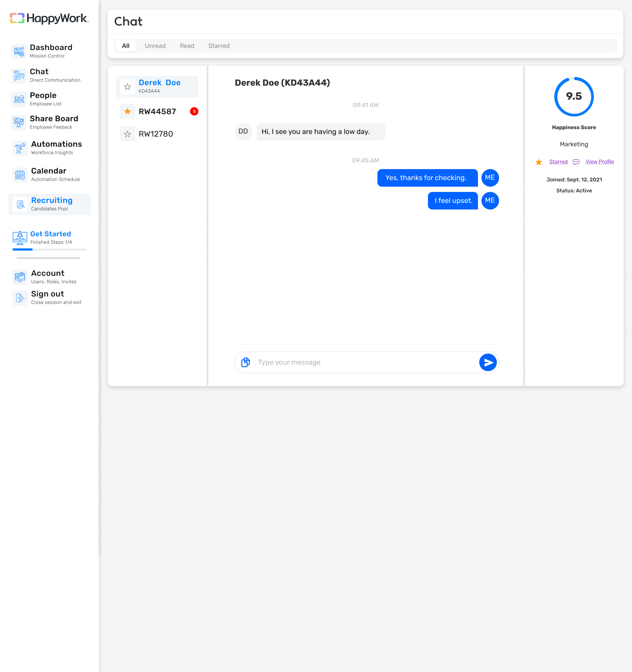Click the 'Yes, thanks for checking.' message bubble
The height and width of the screenshot is (672, 632).
(x=427, y=178)
